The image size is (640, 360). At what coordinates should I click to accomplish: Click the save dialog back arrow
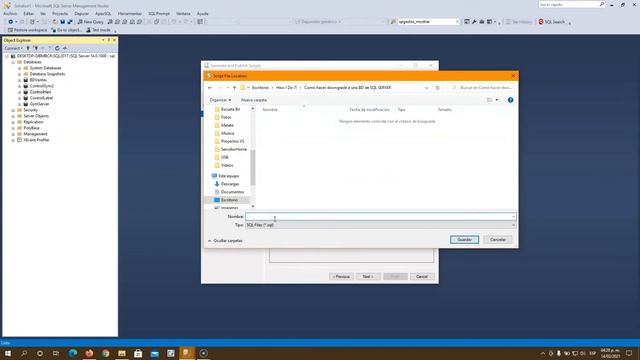pos(210,88)
